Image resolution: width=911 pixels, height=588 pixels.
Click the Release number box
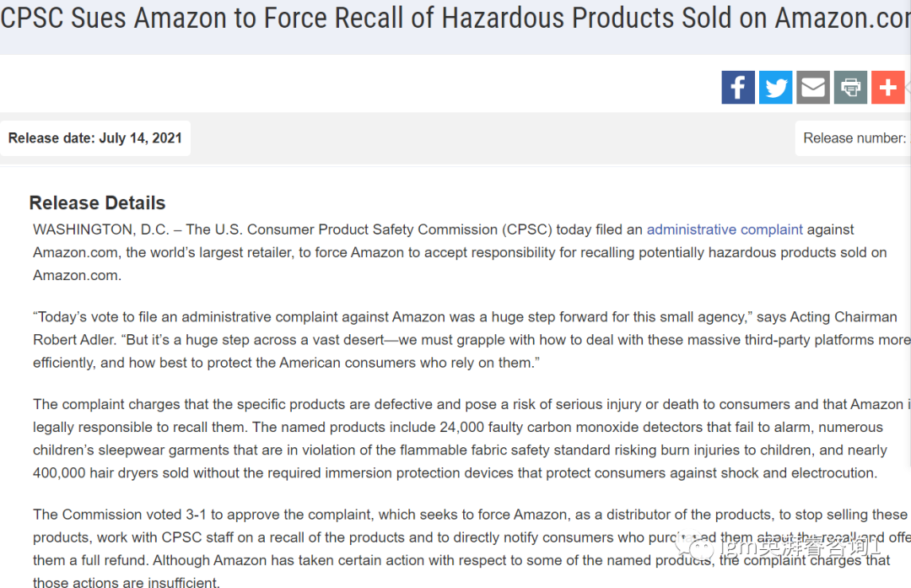pyautogui.click(x=854, y=138)
